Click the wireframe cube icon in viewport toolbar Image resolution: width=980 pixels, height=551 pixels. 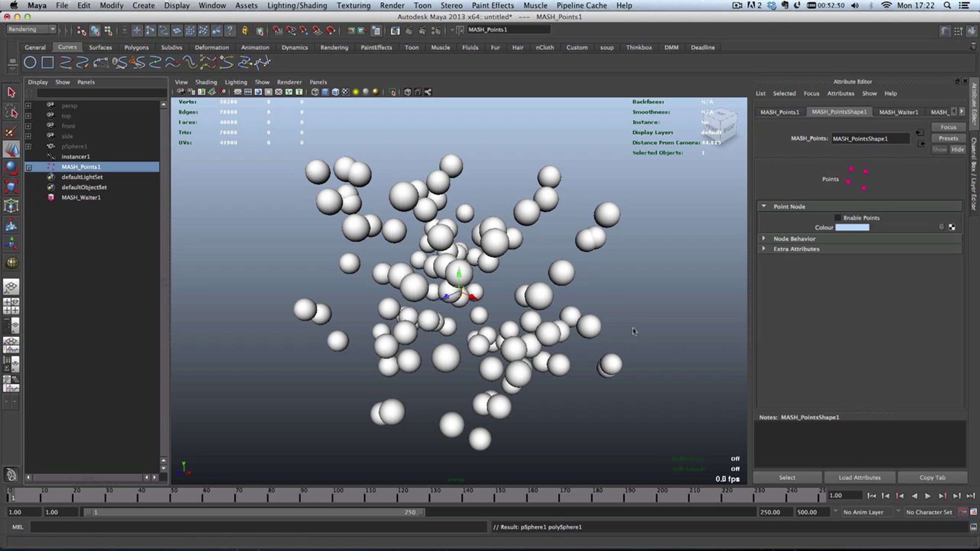315,92
